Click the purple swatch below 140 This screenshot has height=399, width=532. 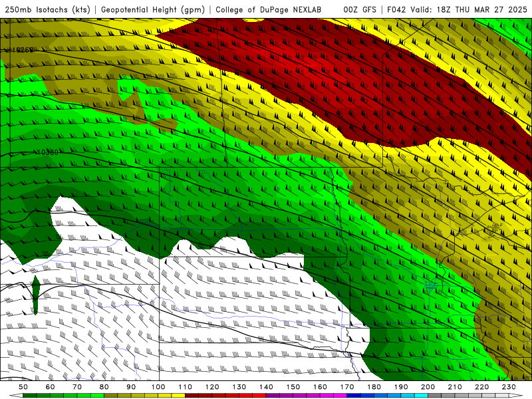(x=273, y=396)
